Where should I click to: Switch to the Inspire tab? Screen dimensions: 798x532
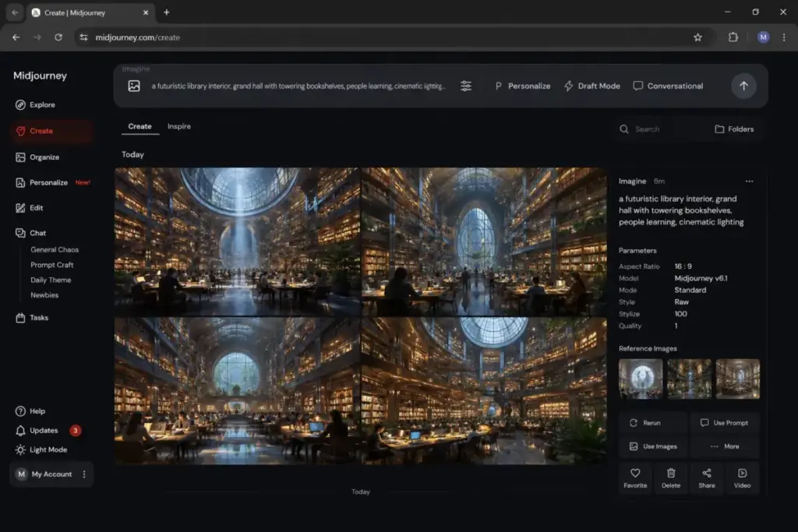[179, 126]
